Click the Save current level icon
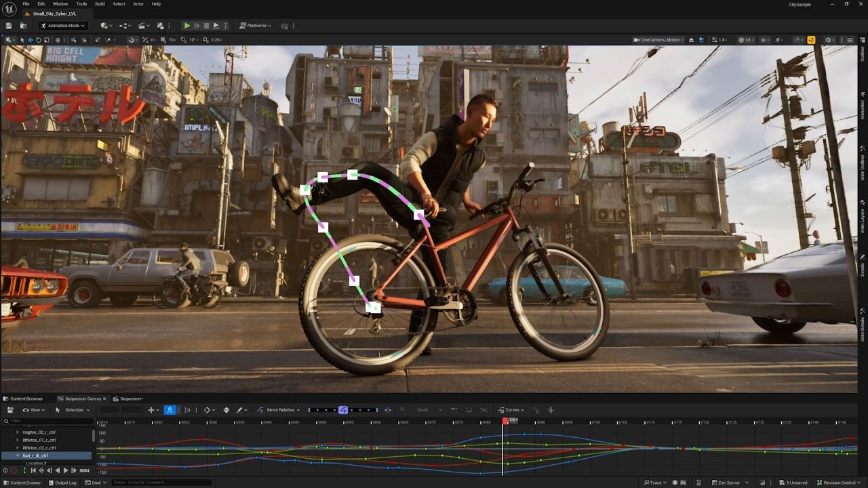 (x=9, y=26)
